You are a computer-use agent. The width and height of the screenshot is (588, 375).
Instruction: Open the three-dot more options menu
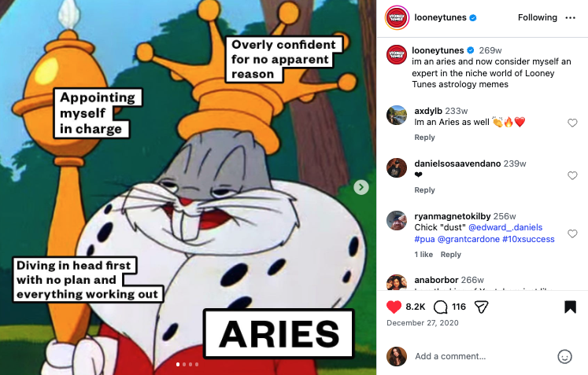[x=570, y=17]
